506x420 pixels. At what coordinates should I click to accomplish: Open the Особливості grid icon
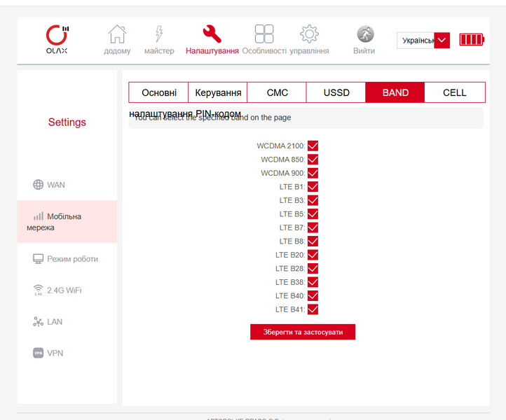point(264,34)
